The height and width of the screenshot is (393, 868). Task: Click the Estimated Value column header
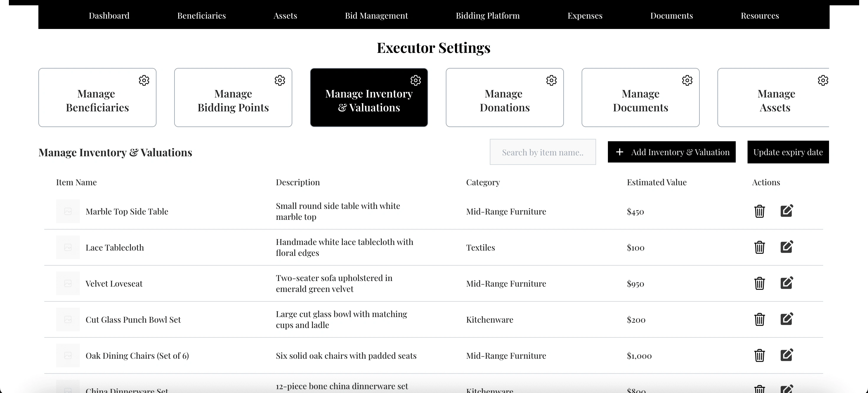pyautogui.click(x=657, y=183)
